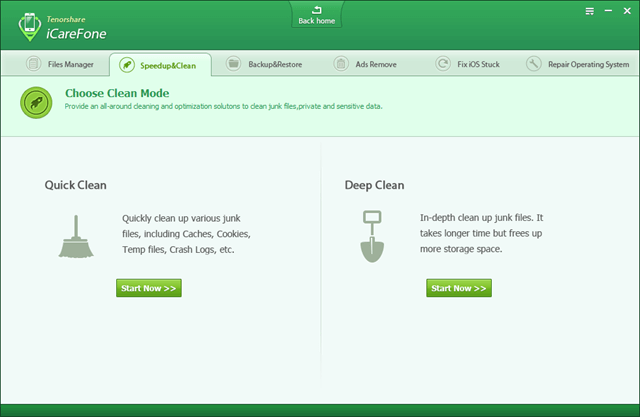Click the Deep Clean shovel icon
The height and width of the screenshot is (417, 640).
click(x=372, y=236)
